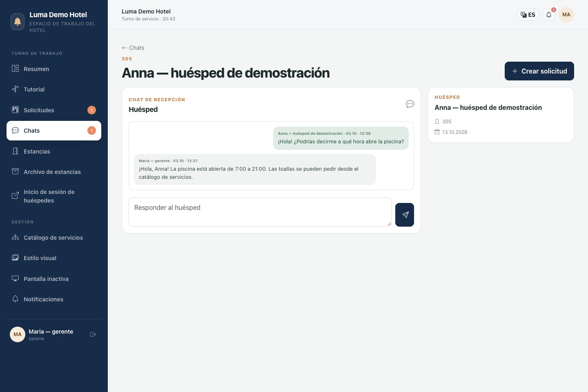Image resolution: width=588 pixels, height=392 pixels.
Task: Click Anna's message about the piscina
Action: pos(341,138)
